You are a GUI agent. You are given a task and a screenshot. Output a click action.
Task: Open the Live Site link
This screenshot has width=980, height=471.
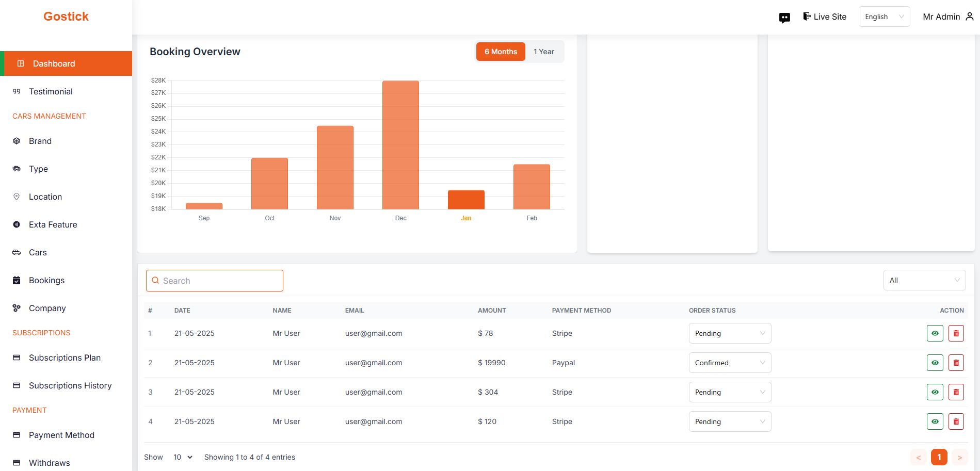tap(825, 17)
